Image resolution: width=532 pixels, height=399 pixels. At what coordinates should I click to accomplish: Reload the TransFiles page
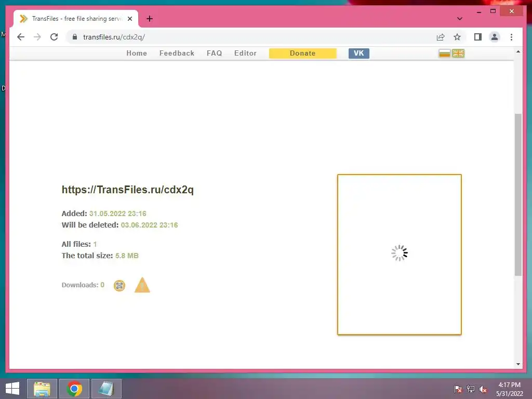point(54,37)
